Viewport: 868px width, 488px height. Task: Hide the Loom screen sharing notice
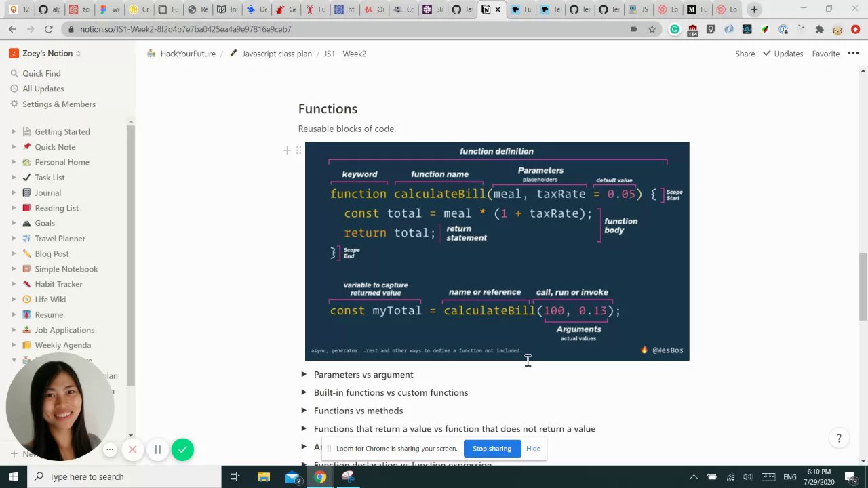533,449
